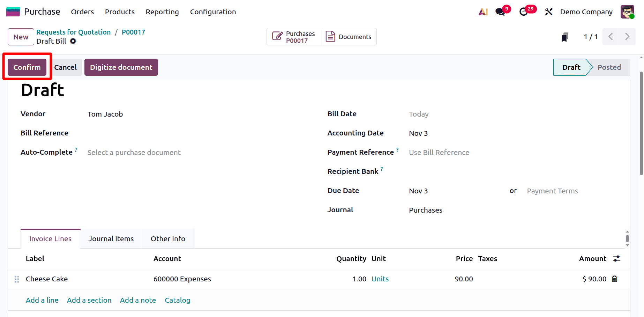The image size is (644, 317).
Task: Open the optional columns icon beside Amount header
Action: 616,259
